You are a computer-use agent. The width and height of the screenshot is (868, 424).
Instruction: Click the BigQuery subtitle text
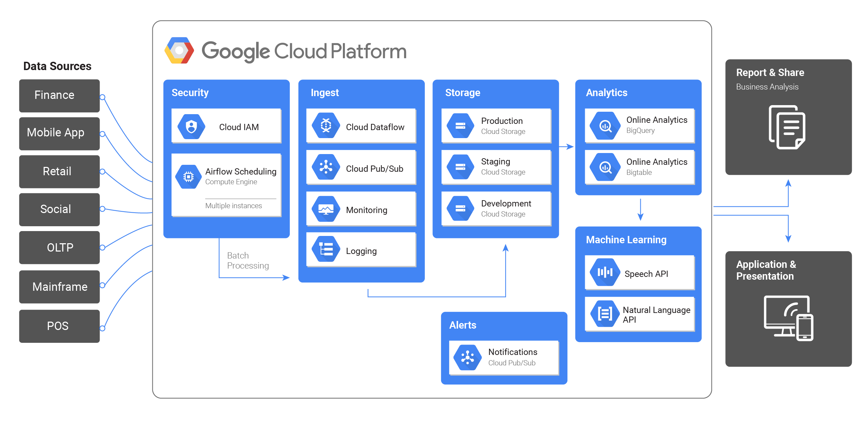coord(640,130)
